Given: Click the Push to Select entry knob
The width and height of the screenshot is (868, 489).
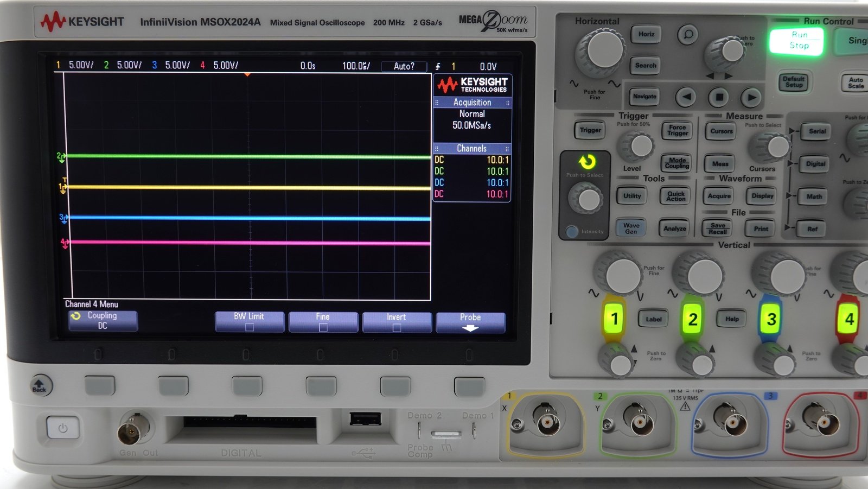Looking at the screenshot, I should 586,198.
